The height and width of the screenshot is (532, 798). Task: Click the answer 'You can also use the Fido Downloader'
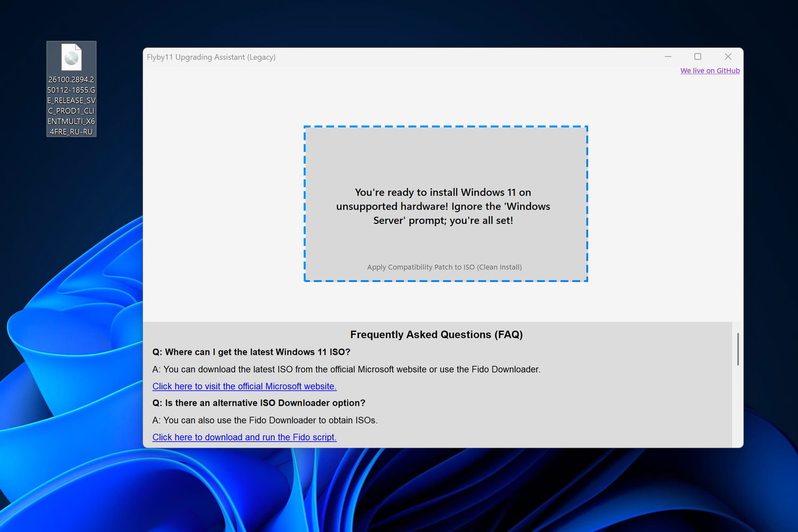[265, 420]
